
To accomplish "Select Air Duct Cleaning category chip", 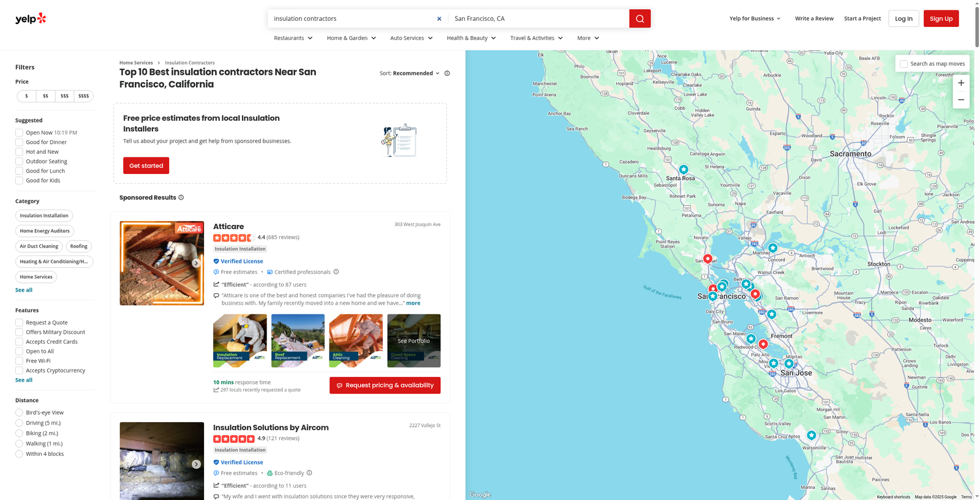I will 39,246.
